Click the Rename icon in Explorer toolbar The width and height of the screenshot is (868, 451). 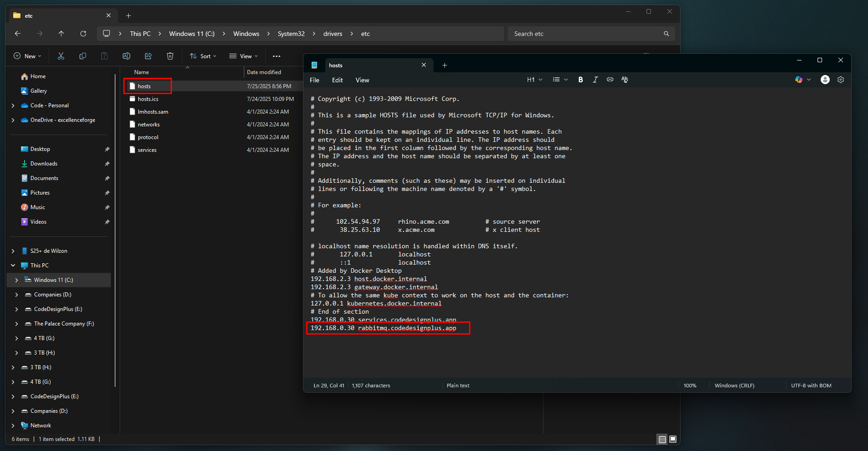[126, 56]
